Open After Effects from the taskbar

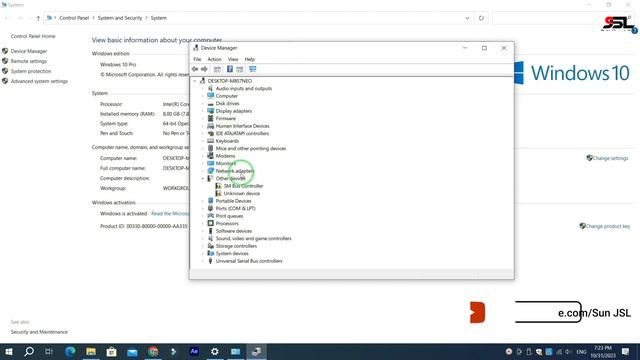tap(194, 351)
